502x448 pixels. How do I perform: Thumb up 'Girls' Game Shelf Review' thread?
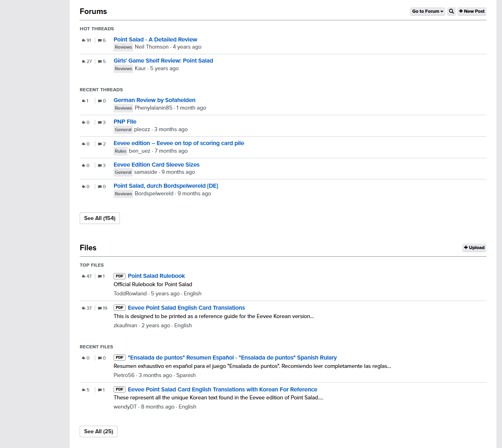click(x=84, y=61)
